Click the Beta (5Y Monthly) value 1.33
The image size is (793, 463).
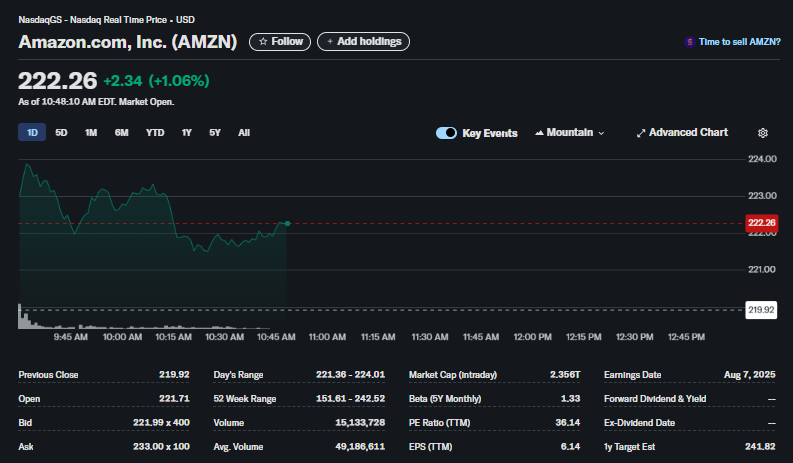(570, 399)
